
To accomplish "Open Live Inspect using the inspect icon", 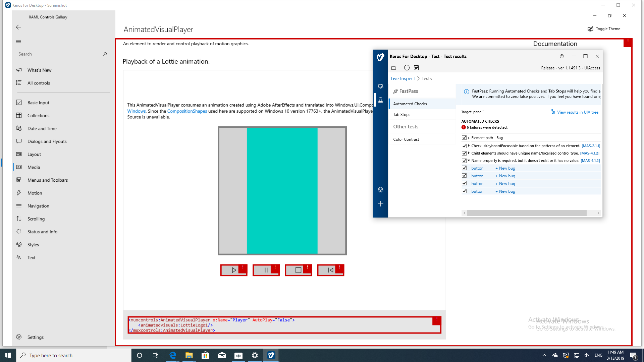I will click(x=380, y=86).
